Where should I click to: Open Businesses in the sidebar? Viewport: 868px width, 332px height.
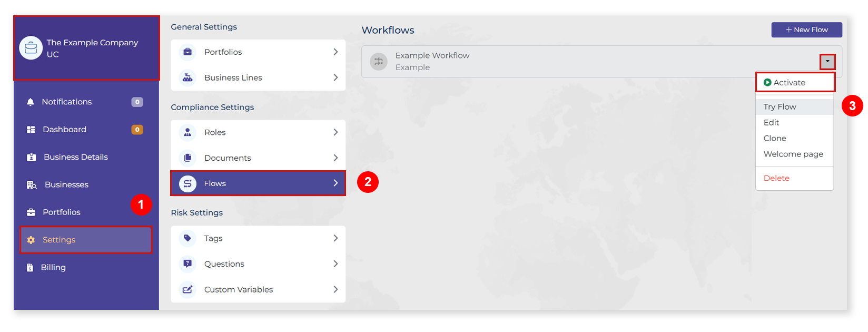tap(86, 185)
